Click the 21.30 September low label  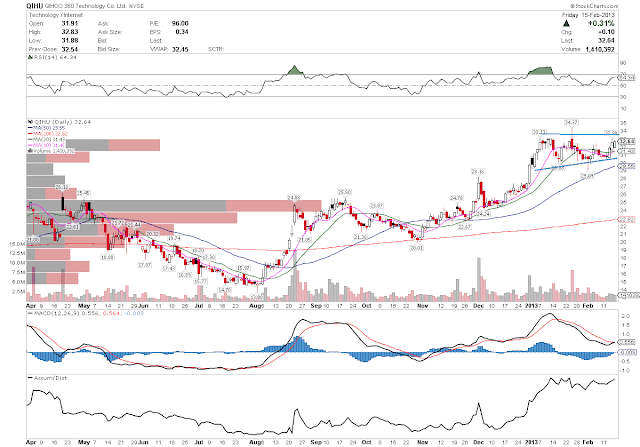(x=360, y=237)
